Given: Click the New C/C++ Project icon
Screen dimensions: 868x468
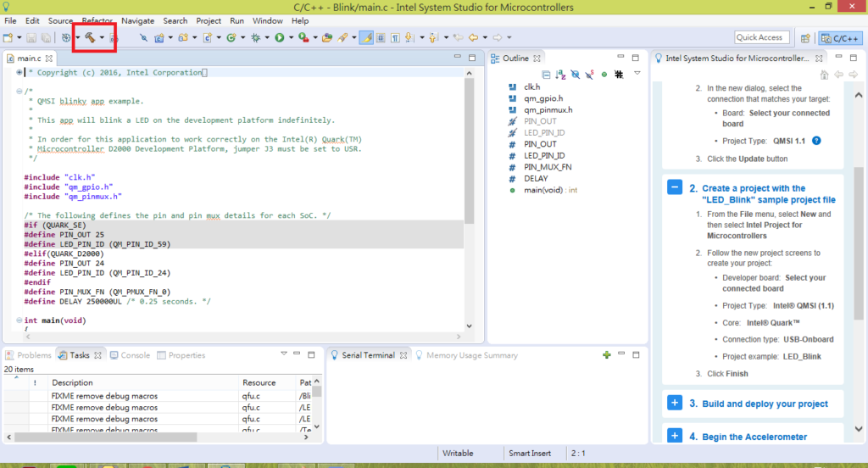Looking at the screenshot, I should (x=159, y=37).
